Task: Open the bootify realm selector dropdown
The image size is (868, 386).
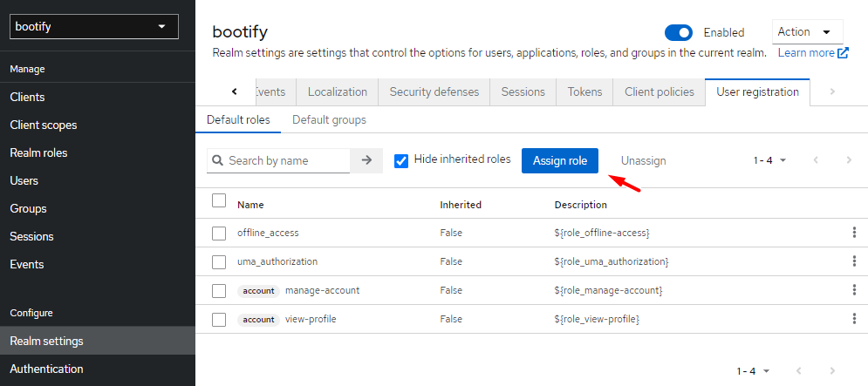Action: pos(93,27)
